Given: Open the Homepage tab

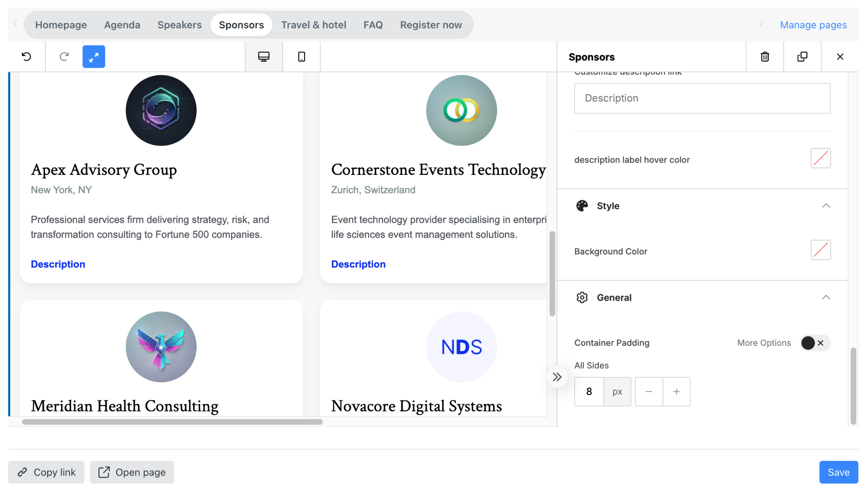Looking at the screenshot, I should (61, 25).
